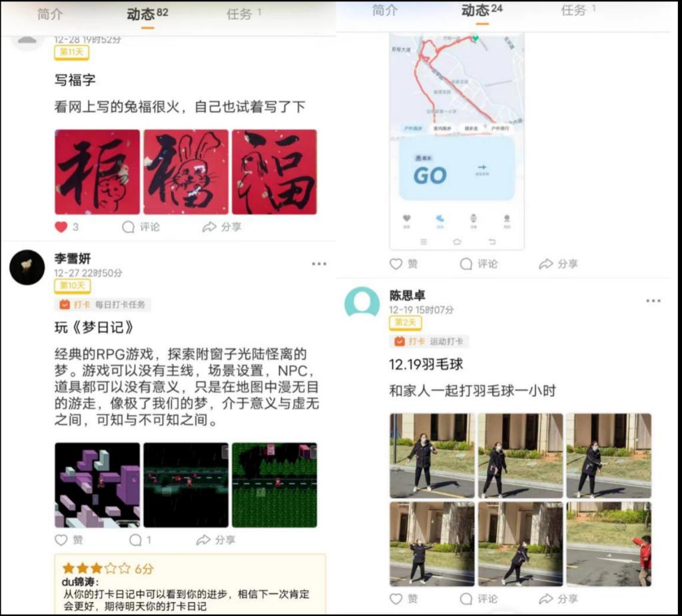Share the 写福字 post
Image resolution: width=682 pixels, height=616 pixels.
[222, 227]
